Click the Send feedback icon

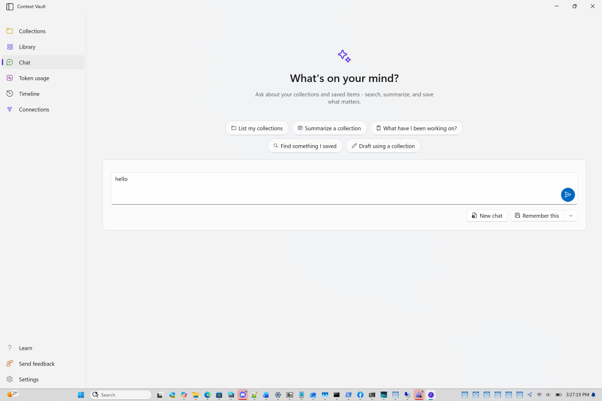tap(10, 364)
